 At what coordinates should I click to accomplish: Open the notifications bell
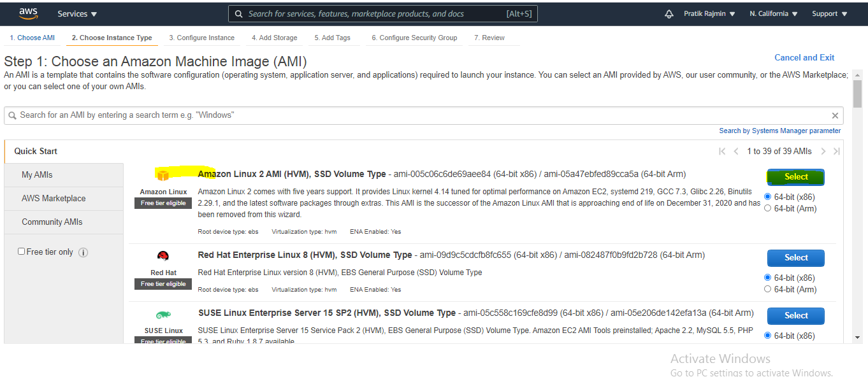pos(669,13)
